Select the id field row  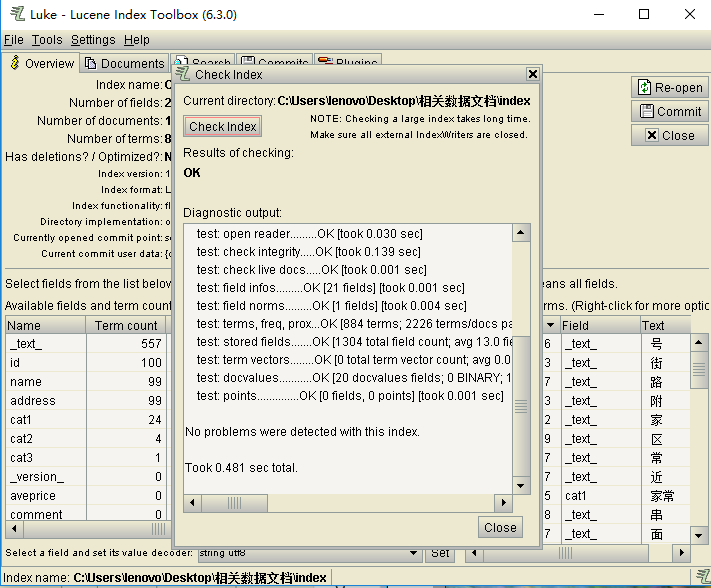tap(86, 363)
